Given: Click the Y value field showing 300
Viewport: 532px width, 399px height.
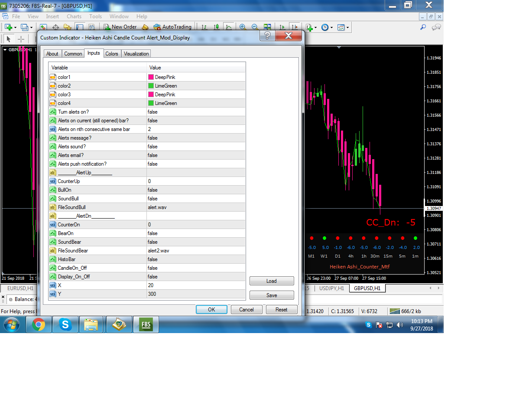Looking at the screenshot, I should pos(196,294).
